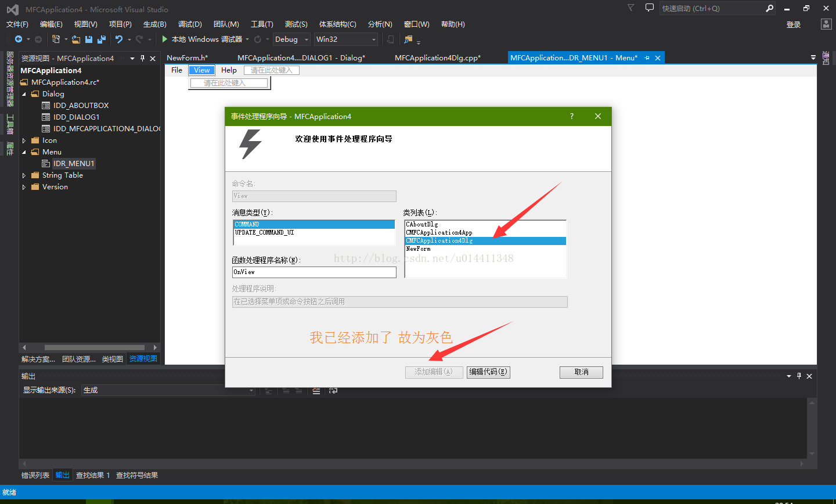Click the pin icon of the Resource View panel

click(x=142, y=58)
